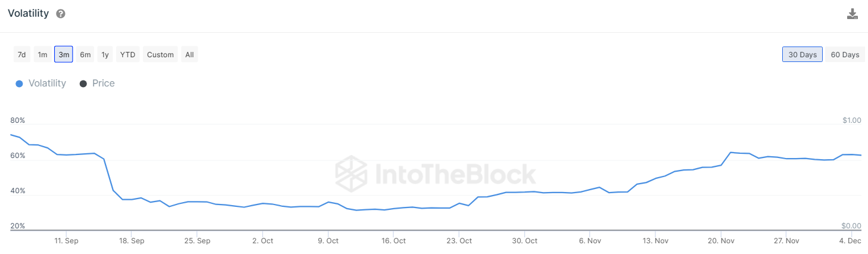Click the blue Volatility legend dot
This screenshot has height=254, width=868.
[19, 84]
